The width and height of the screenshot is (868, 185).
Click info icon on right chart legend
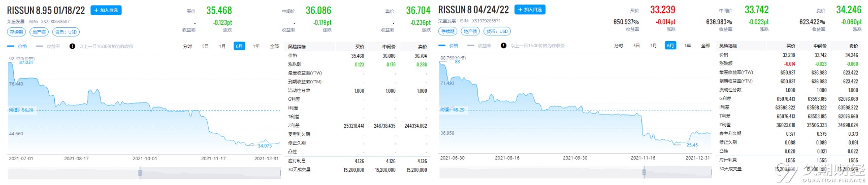(503, 46)
